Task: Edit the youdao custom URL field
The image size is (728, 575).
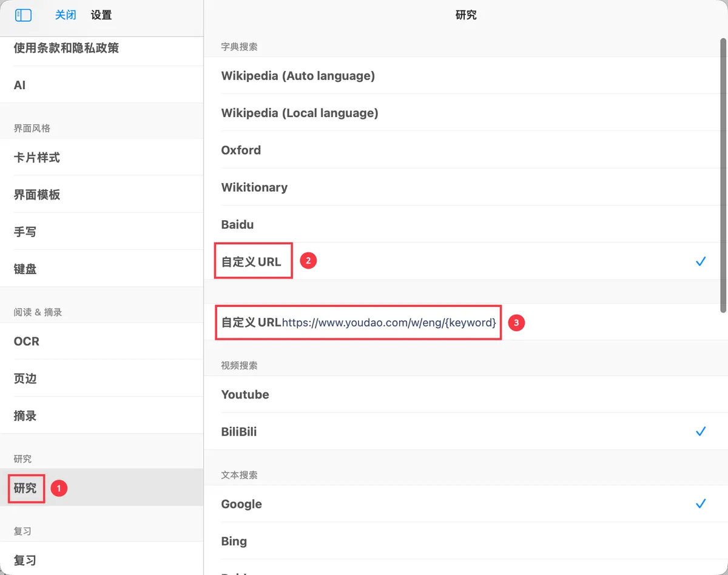Action: point(389,323)
